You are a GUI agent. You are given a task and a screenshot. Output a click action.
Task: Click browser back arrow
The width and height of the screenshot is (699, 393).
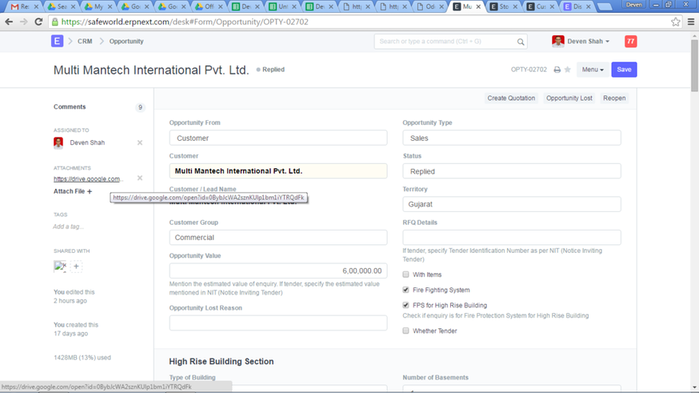tap(9, 21)
